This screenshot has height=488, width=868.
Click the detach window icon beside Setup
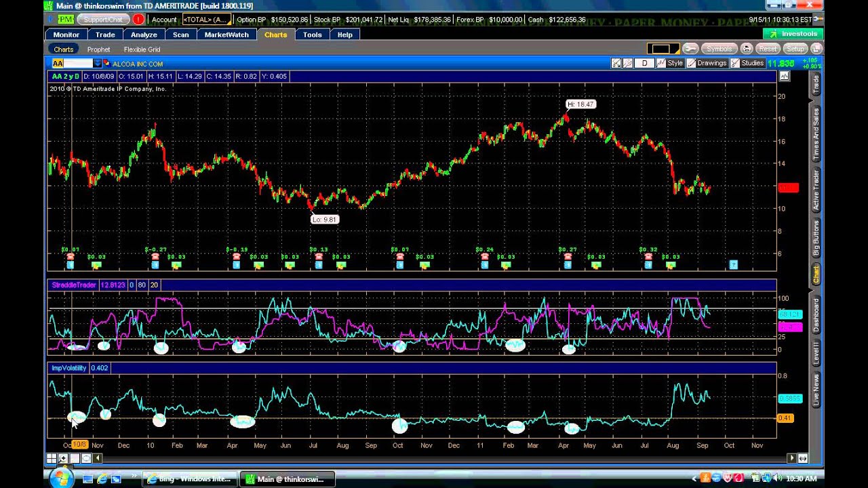pyautogui.click(x=816, y=49)
